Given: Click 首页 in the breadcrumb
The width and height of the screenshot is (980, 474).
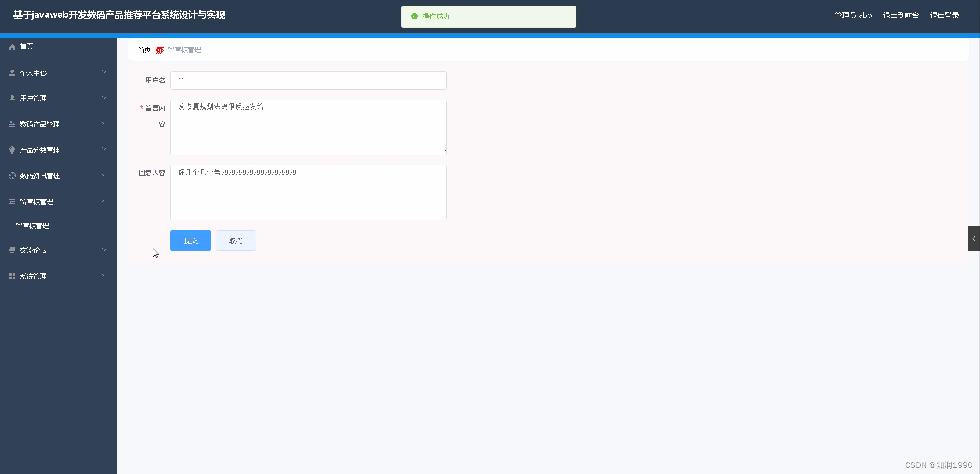Looking at the screenshot, I should pos(143,50).
